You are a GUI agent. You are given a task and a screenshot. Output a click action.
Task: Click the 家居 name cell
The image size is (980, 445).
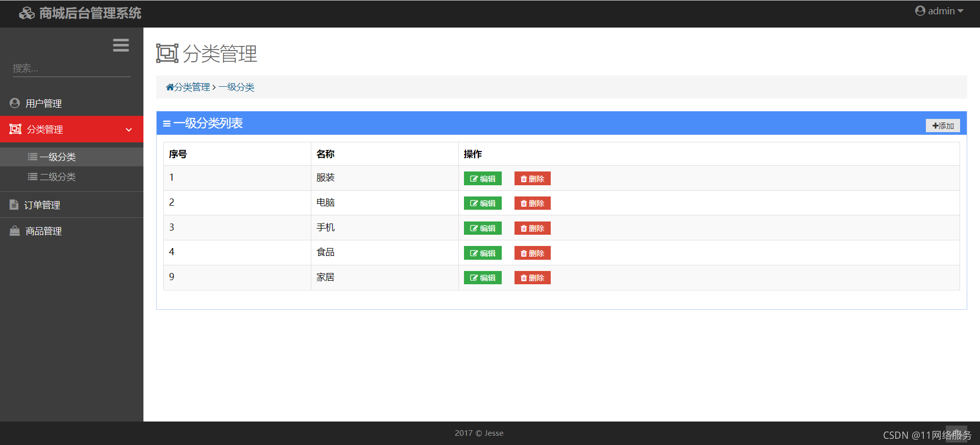(385, 277)
